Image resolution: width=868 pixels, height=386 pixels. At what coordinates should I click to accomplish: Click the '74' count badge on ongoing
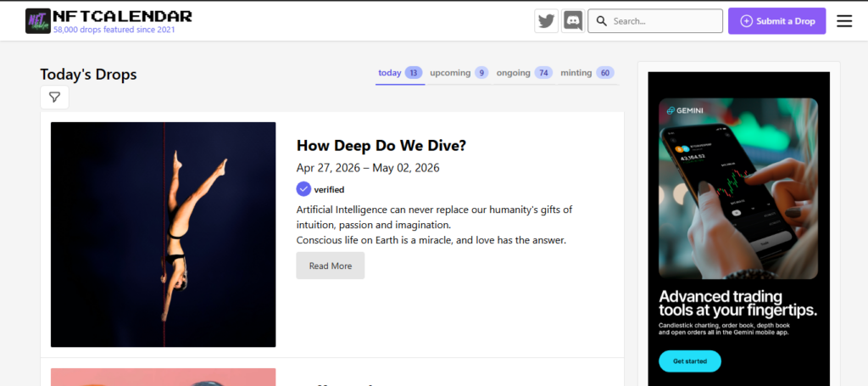pos(543,73)
